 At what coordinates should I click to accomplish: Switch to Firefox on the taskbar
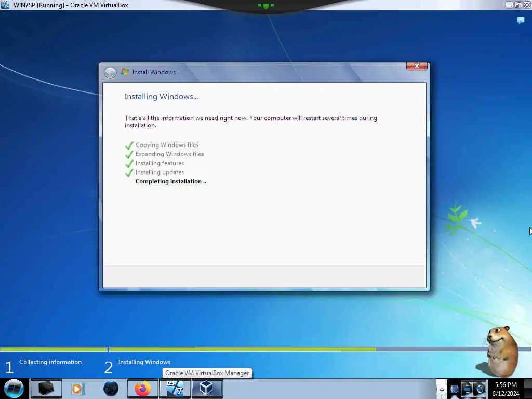(x=143, y=389)
